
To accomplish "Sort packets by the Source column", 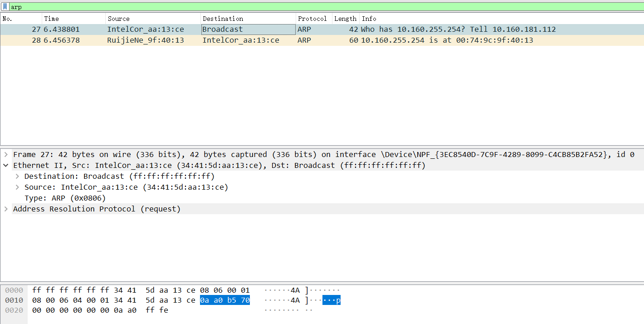I will (153, 19).
